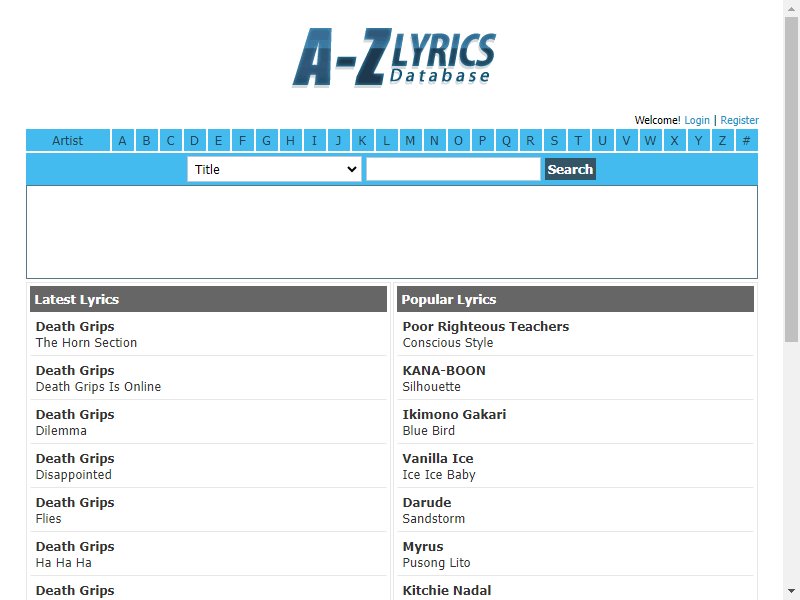Open the Disappointed song lyrics
This screenshot has width=800, height=600.
(x=73, y=474)
